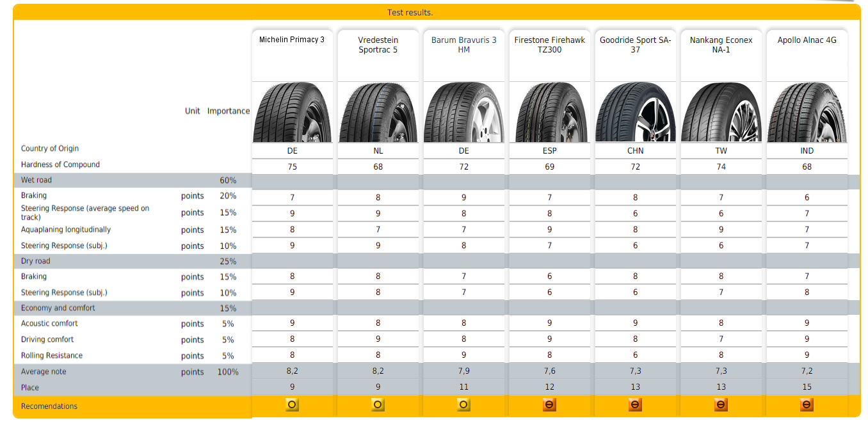Select the 'Country of Origin' row label
The width and height of the screenshot is (868, 423).
[50, 148]
